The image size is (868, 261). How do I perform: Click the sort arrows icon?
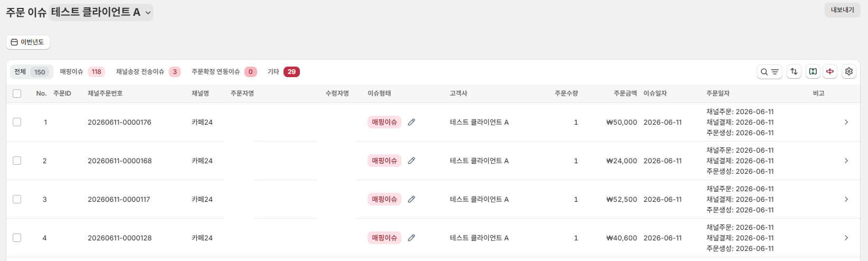click(794, 71)
